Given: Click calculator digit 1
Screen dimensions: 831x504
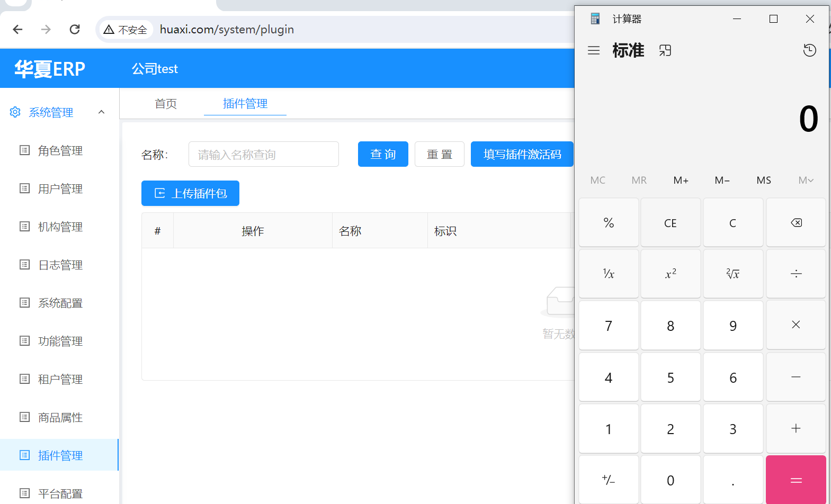Looking at the screenshot, I should [x=609, y=428].
